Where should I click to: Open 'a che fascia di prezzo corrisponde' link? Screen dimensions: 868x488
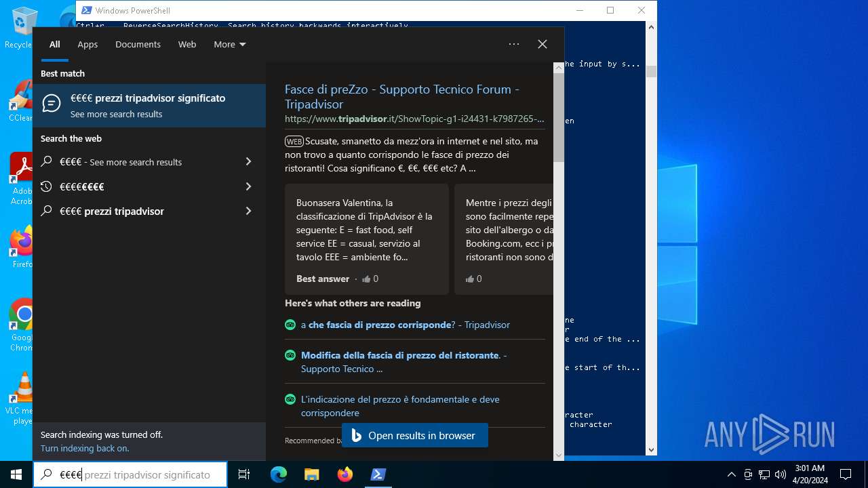[x=406, y=325]
